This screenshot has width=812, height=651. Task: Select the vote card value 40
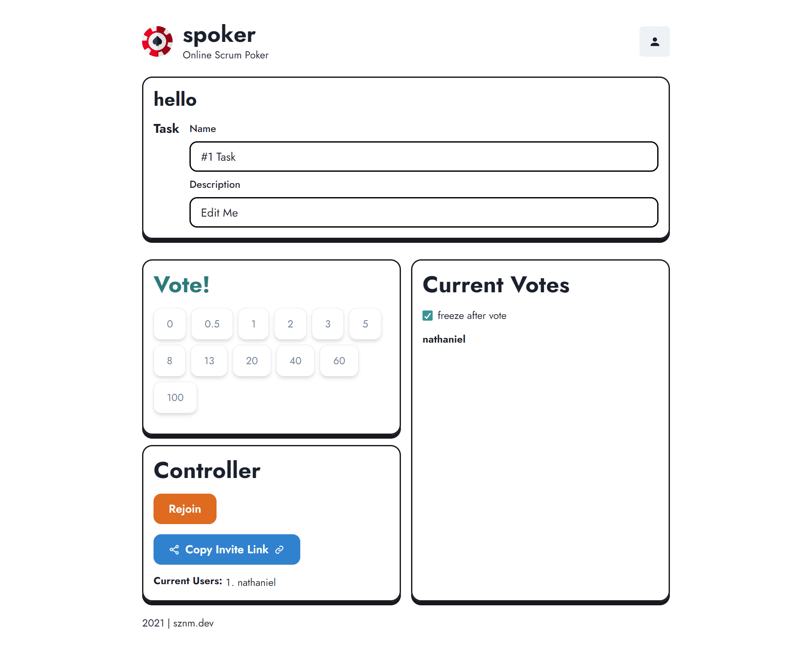click(x=296, y=360)
